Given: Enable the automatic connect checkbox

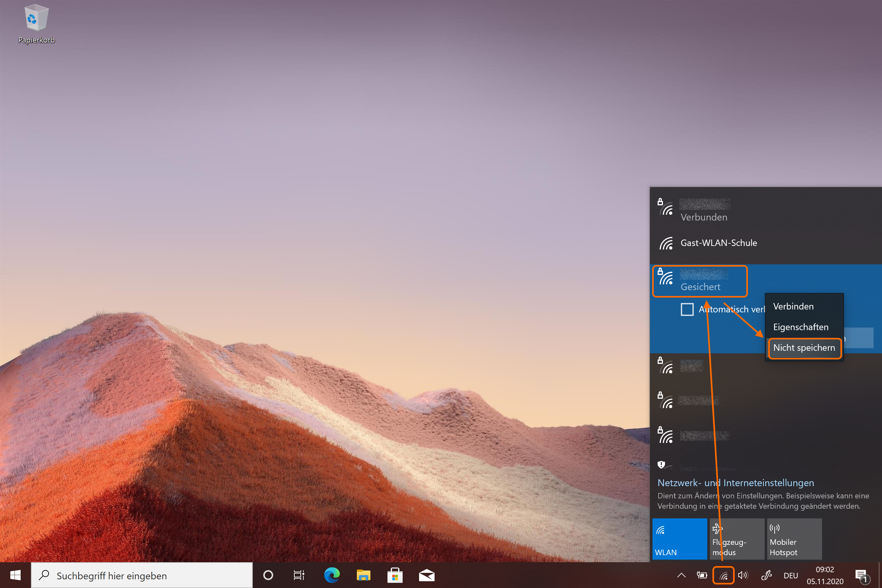Looking at the screenshot, I should coord(687,309).
